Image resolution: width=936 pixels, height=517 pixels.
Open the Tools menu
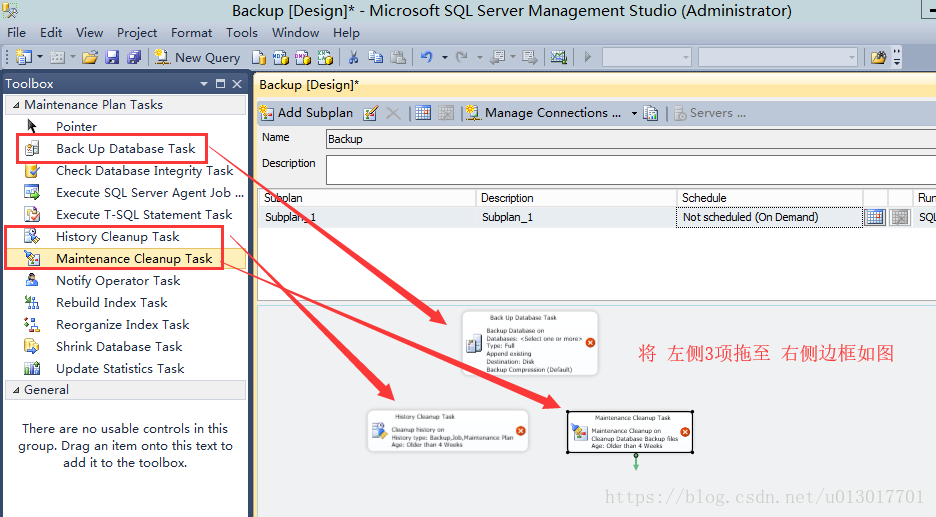242,33
